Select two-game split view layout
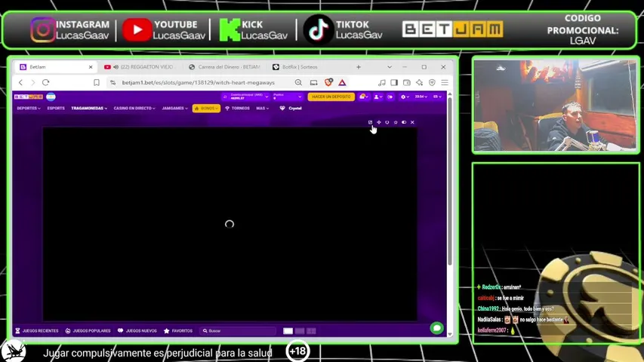 (x=300, y=331)
